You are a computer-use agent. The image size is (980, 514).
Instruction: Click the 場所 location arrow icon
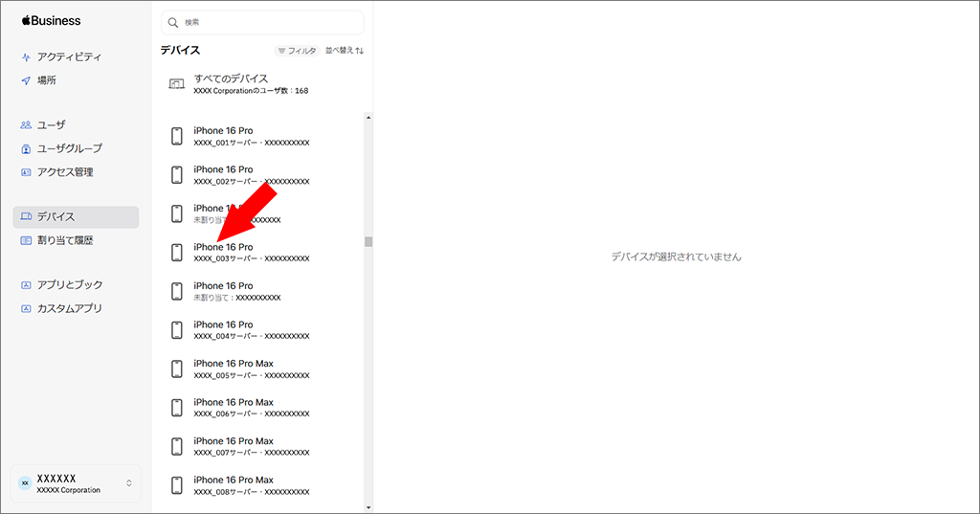coord(26,80)
